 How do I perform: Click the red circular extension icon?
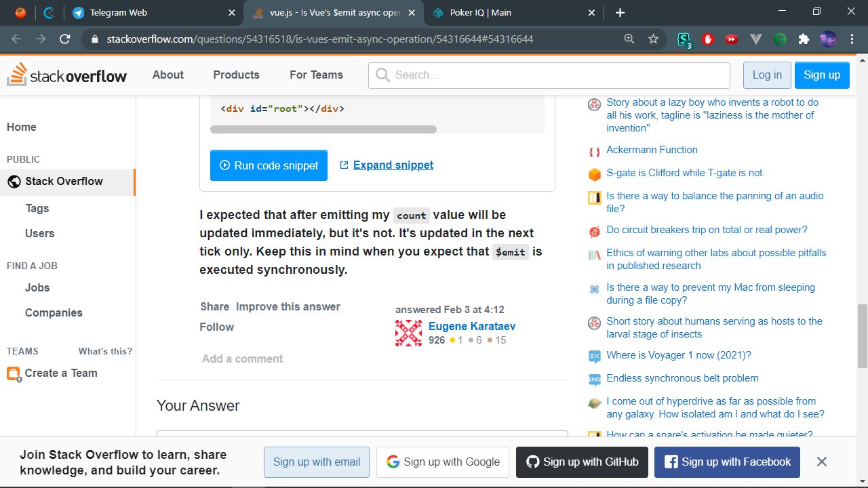[x=708, y=39]
